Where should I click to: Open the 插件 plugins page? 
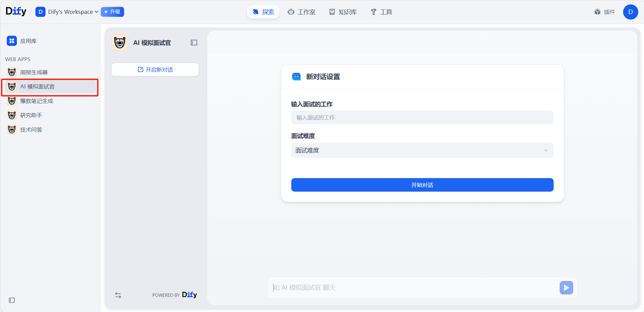pyautogui.click(x=605, y=12)
